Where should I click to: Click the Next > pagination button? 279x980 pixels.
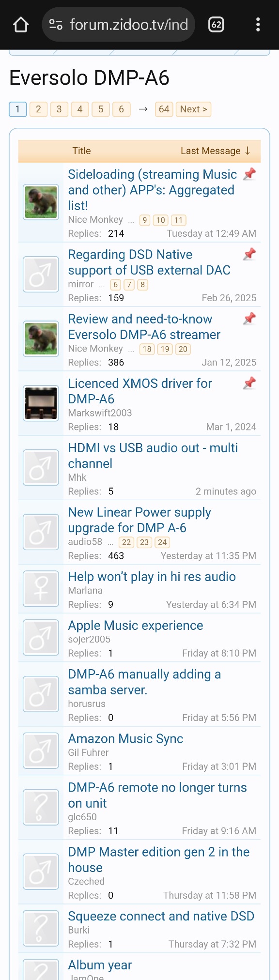coord(194,109)
